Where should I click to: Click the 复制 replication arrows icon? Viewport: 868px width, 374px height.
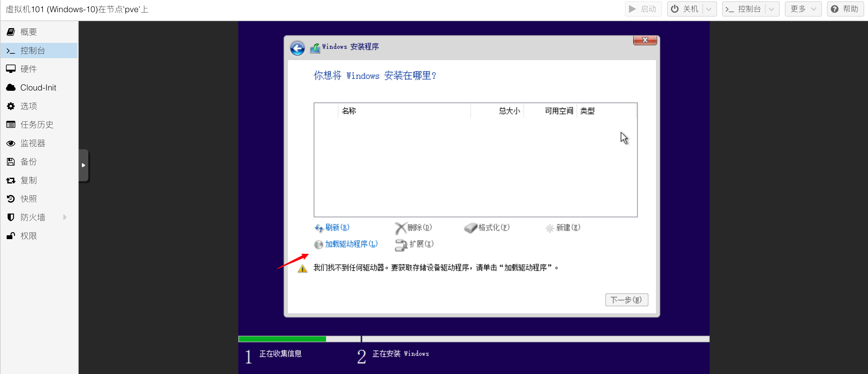(x=11, y=180)
